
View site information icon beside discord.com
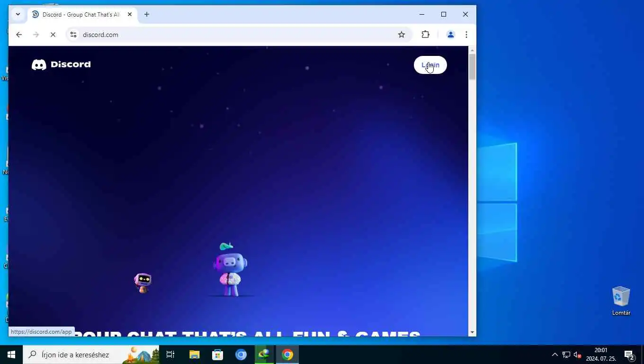[73, 35]
